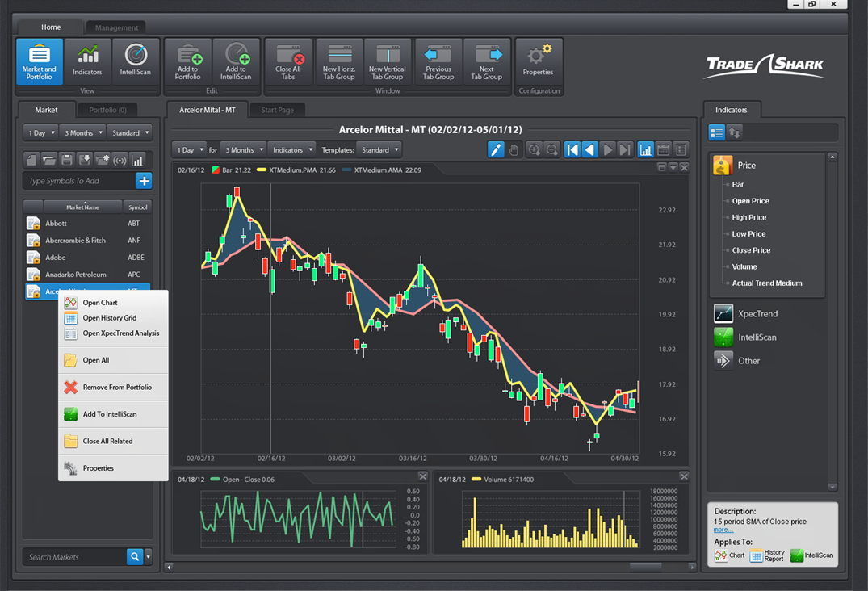
Task: Choose Remove From Portfolio in context menu
Action: [113, 388]
